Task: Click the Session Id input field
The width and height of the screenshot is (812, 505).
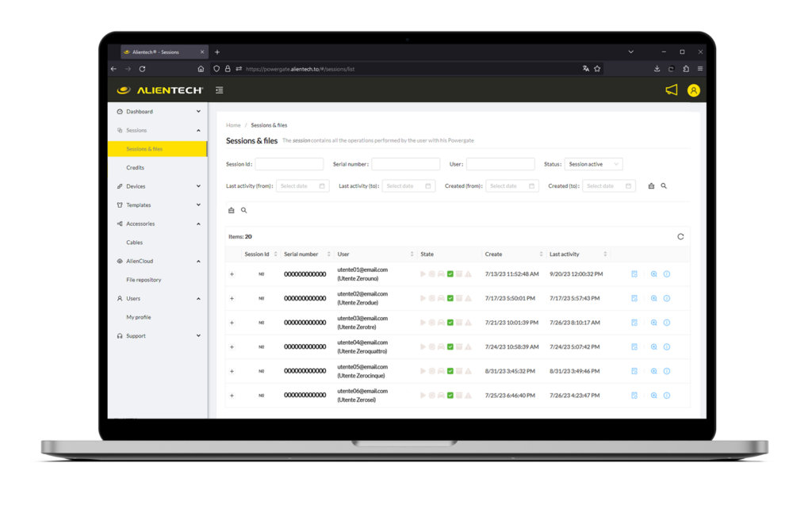Action: (x=289, y=164)
